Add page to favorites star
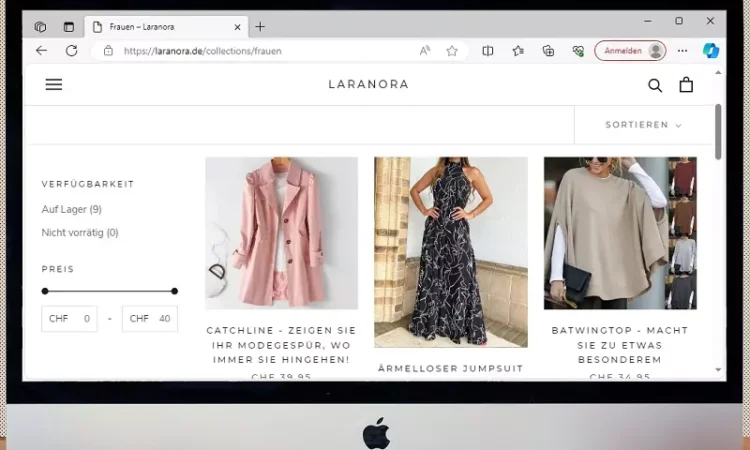 (452, 51)
